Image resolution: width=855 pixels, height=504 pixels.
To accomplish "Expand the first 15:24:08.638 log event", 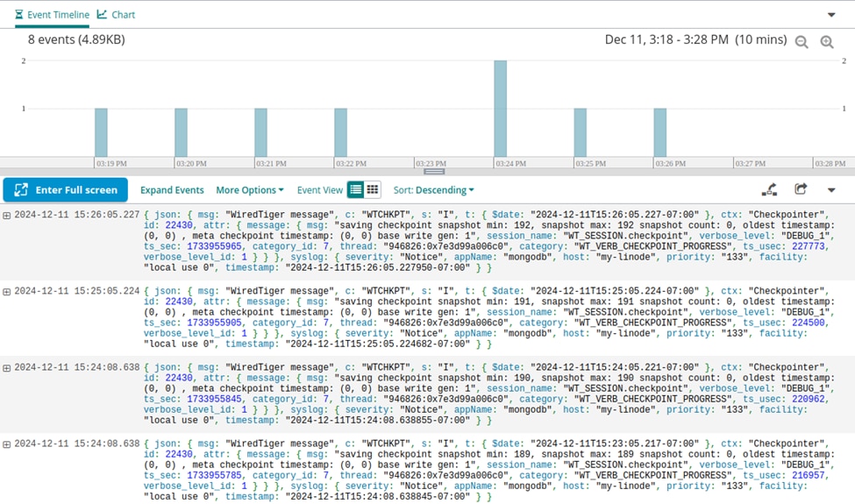I will [7, 368].
